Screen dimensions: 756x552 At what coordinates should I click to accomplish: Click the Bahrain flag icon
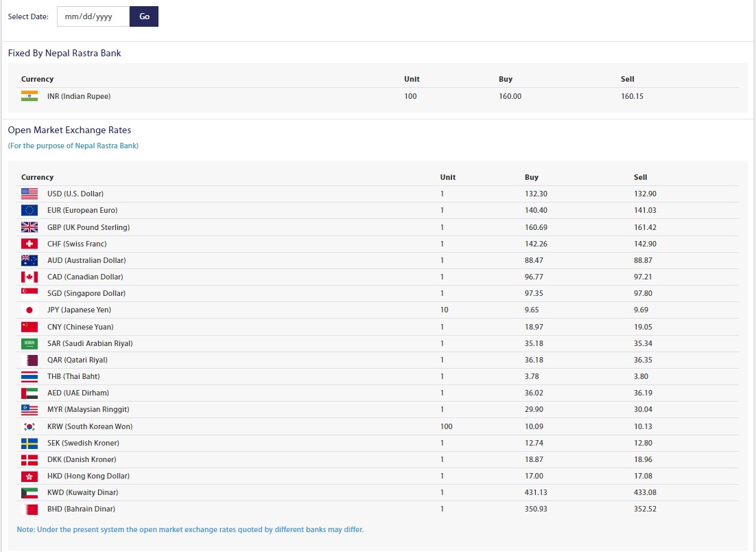pyautogui.click(x=29, y=509)
